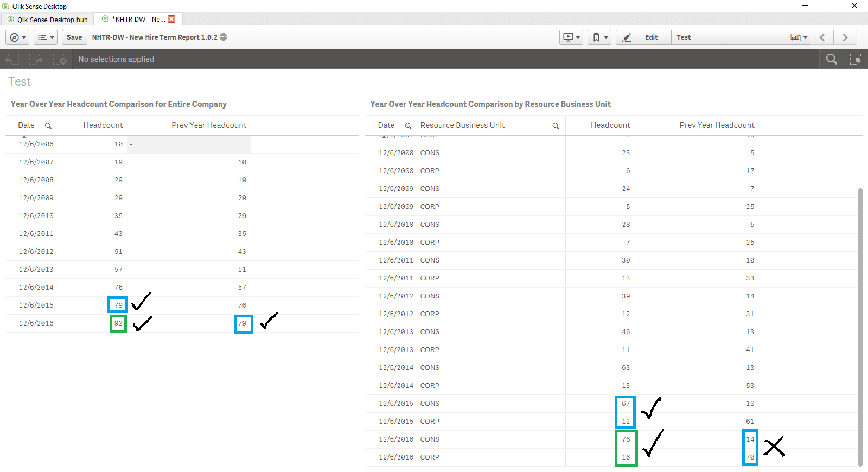Select CORP in the 12/6/2014 row
This screenshot has width=868, height=472.
(430, 386)
